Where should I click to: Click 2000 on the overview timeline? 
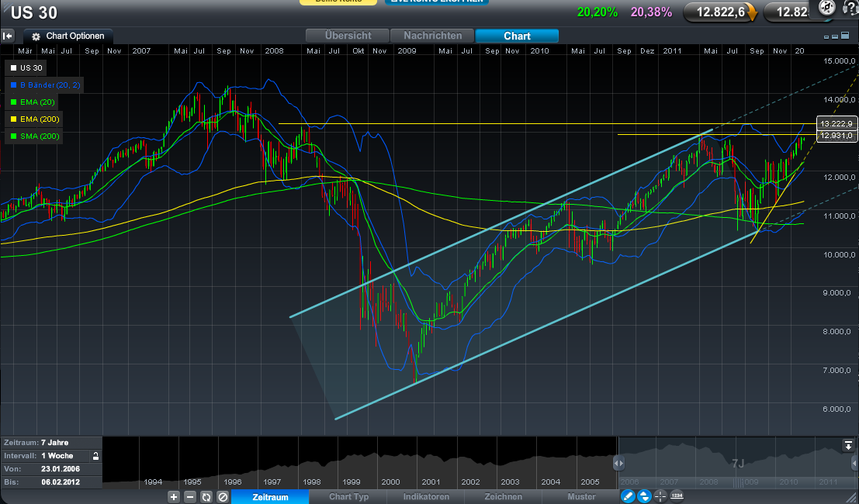(x=390, y=482)
